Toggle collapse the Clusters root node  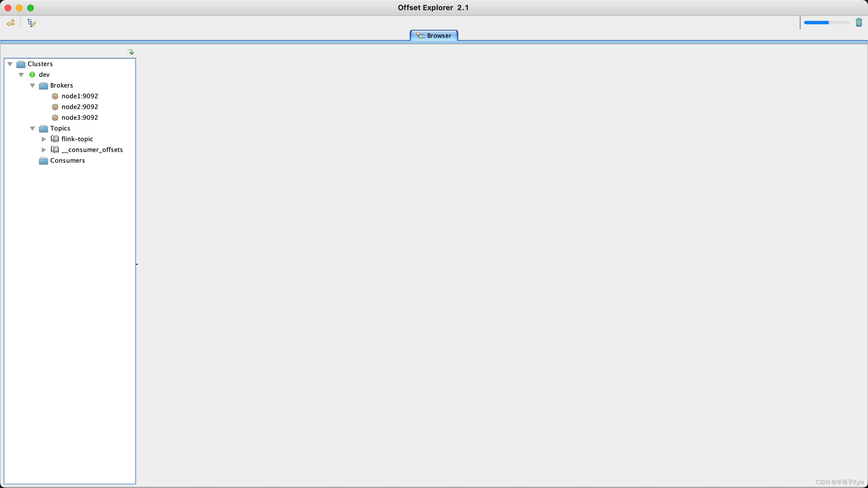tap(11, 63)
